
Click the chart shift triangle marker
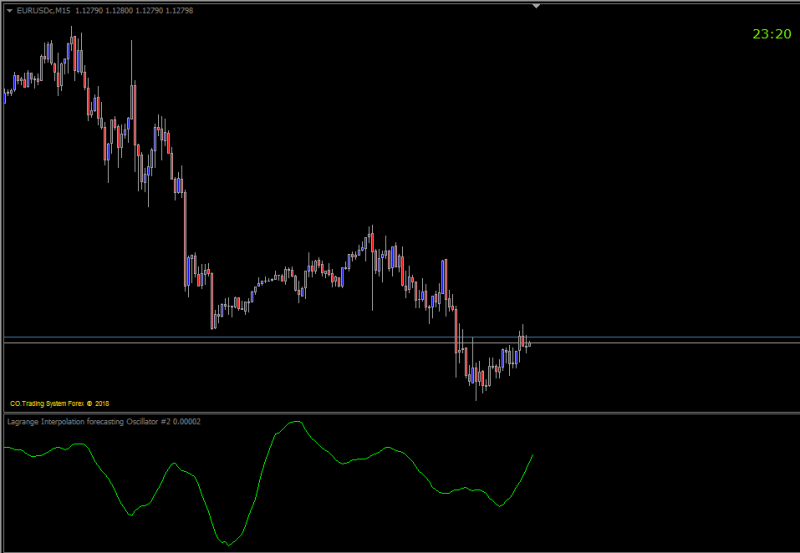point(536,6)
